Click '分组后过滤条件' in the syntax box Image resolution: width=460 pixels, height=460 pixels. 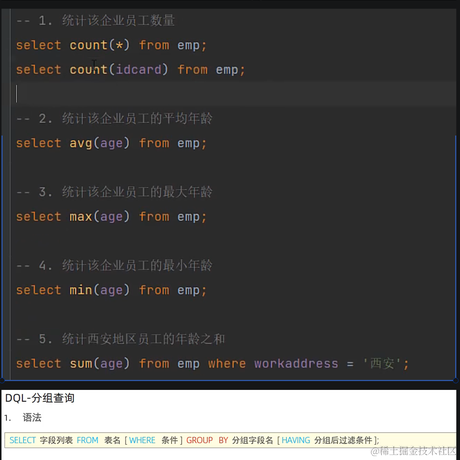pyautogui.click(x=343, y=440)
